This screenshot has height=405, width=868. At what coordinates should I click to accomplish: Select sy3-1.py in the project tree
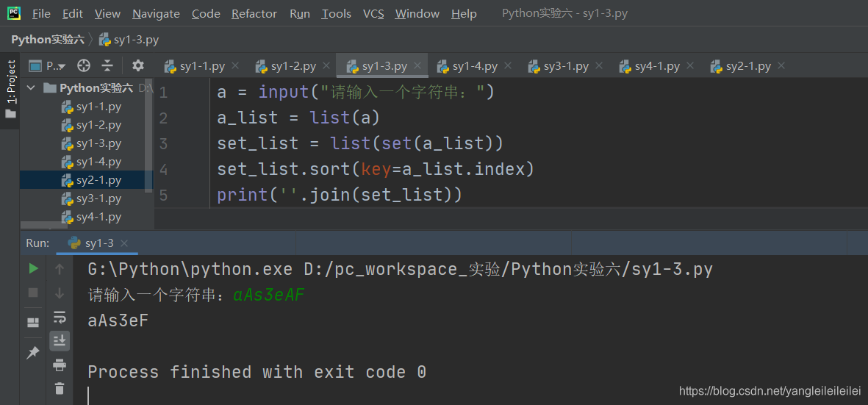(91, 198)
